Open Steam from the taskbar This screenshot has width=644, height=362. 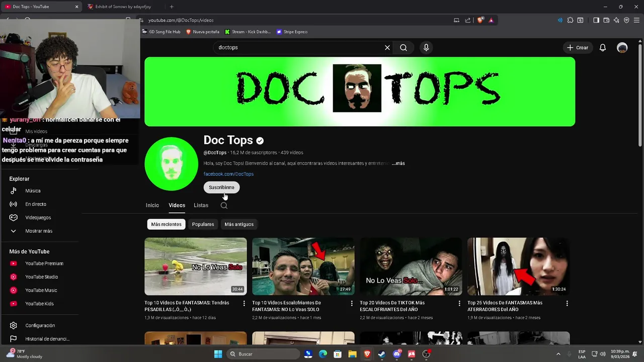coord(382,354)
